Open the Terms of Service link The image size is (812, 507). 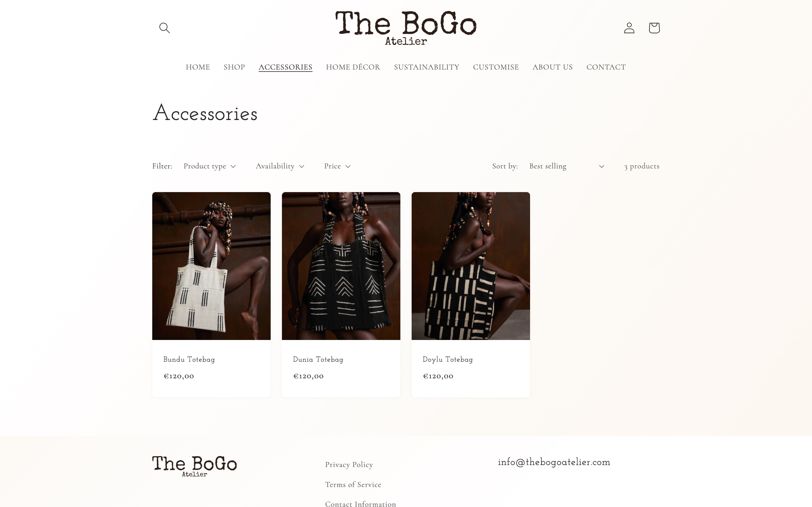pos(353,484)
